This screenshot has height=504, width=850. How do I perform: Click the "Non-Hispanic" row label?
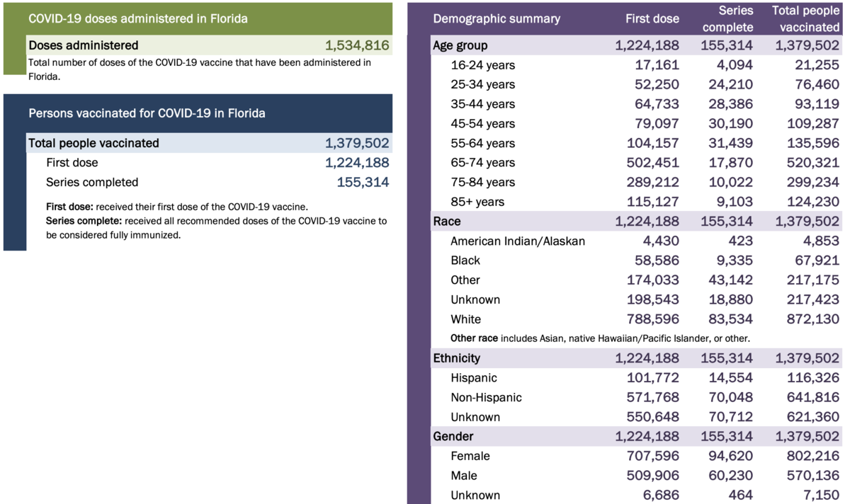point(486,397)
